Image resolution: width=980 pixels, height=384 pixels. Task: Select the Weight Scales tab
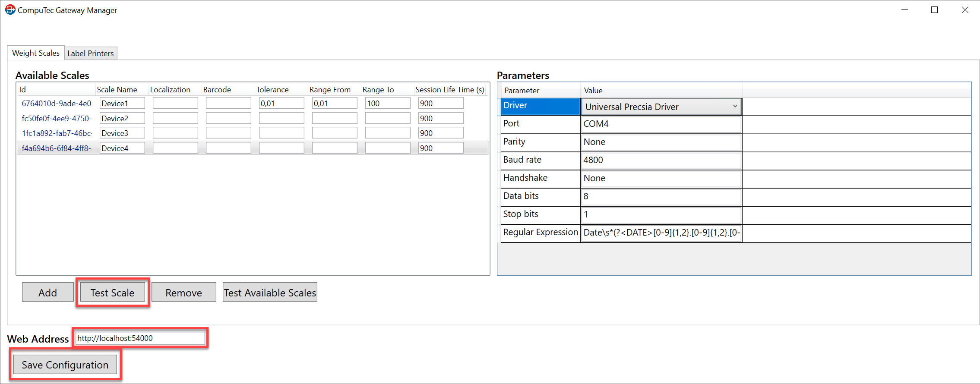tap(36, 53)
